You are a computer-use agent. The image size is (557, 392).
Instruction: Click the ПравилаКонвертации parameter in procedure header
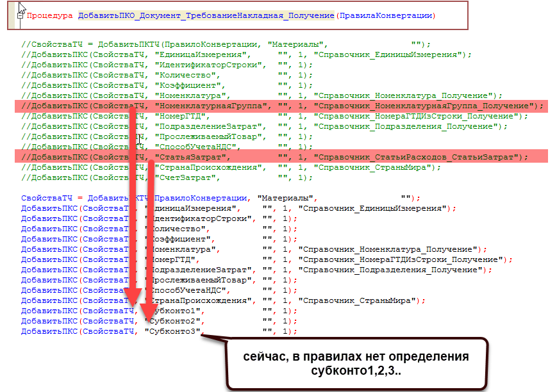click(385, 15)
